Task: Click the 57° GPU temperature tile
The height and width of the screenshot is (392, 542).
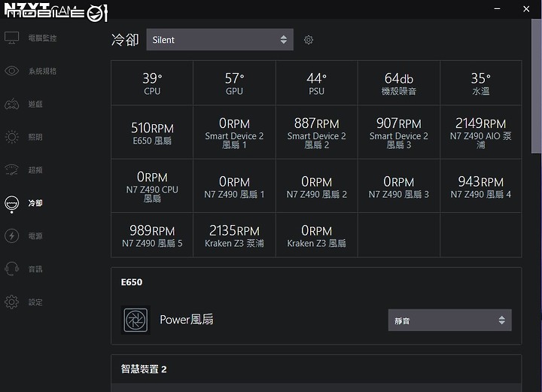Action: tap(234, 83)
